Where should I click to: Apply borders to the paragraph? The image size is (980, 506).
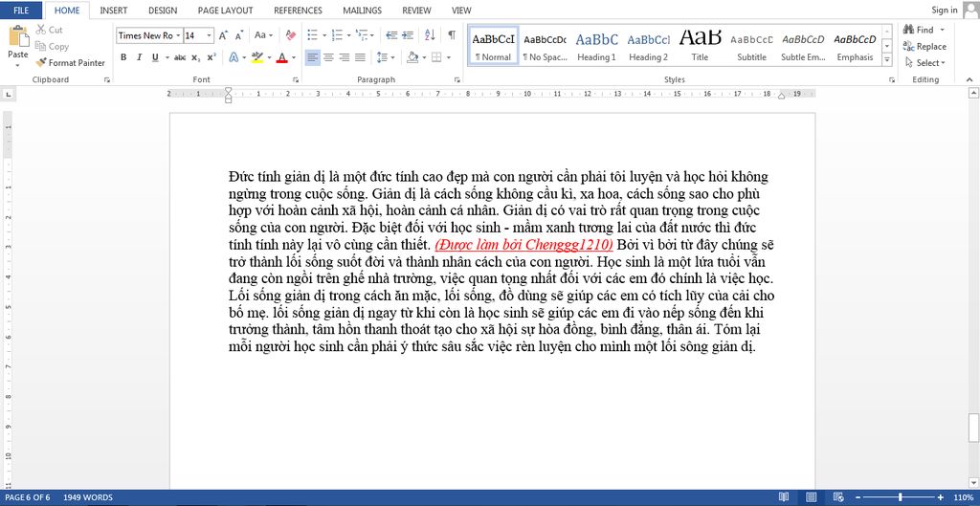tap(436, 57)
